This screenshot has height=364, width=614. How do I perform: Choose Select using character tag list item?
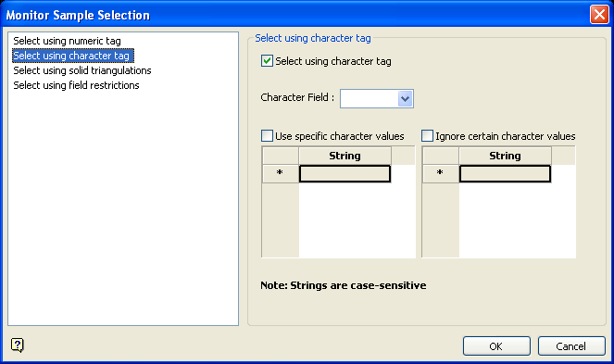tap(73, 56)
